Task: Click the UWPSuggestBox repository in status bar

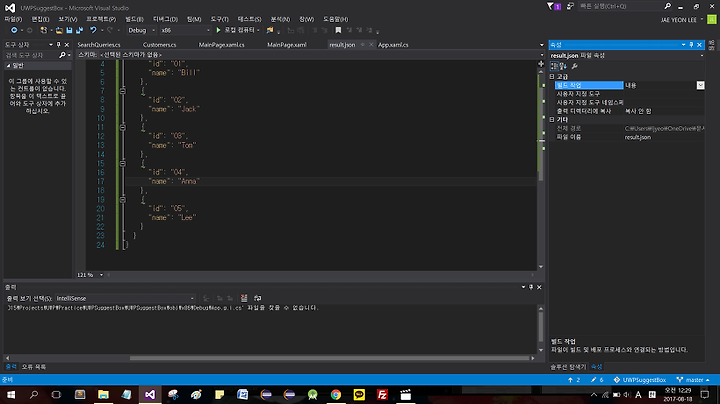Action: pyautogui.click(x=640, y=380)
